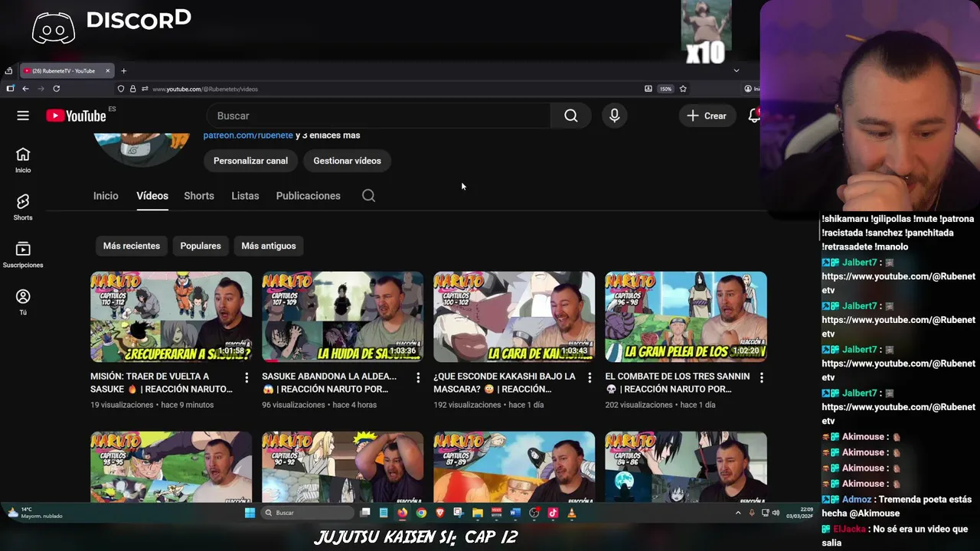Viewport: 980px width, 551px height.
Task: Open Google Chrome from the taskbar
Action: (x=421, y=513)
